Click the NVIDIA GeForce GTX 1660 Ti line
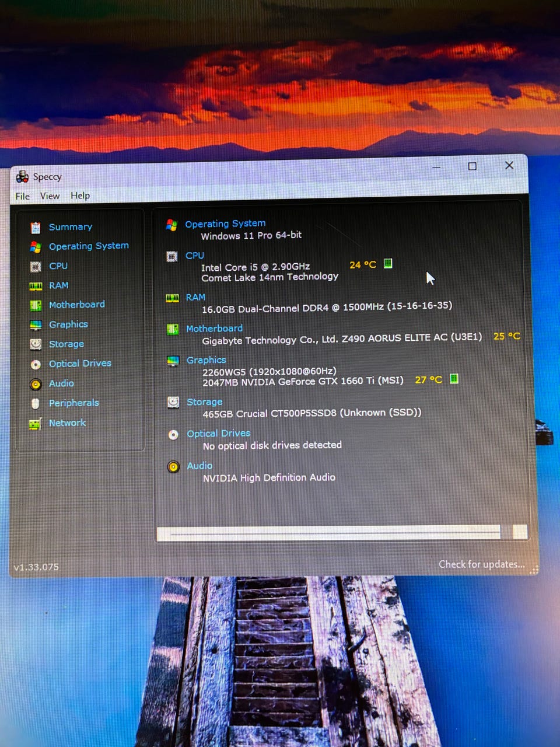The width and height of the screenshot is (560, 747). 303,382
